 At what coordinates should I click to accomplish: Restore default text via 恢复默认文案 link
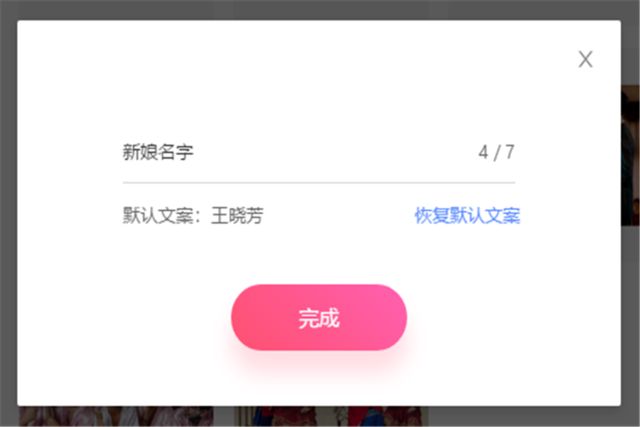tap(467, 215)
